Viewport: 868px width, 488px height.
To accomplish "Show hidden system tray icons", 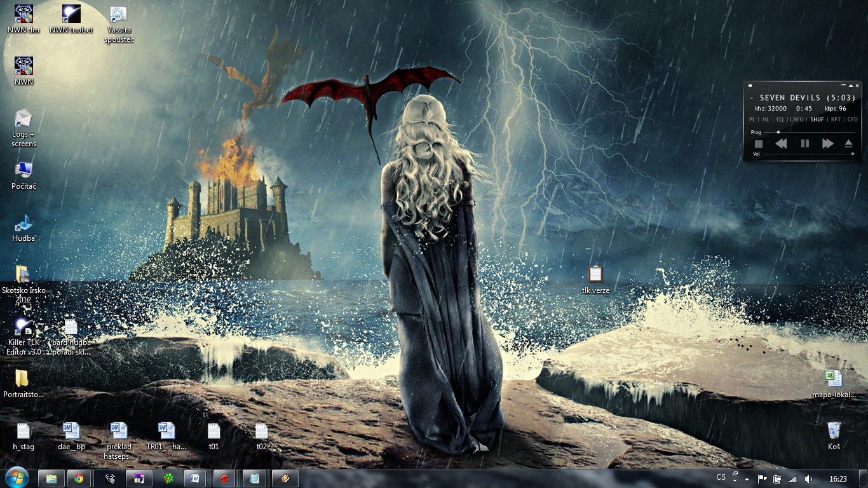I will [x=747, y=479].
